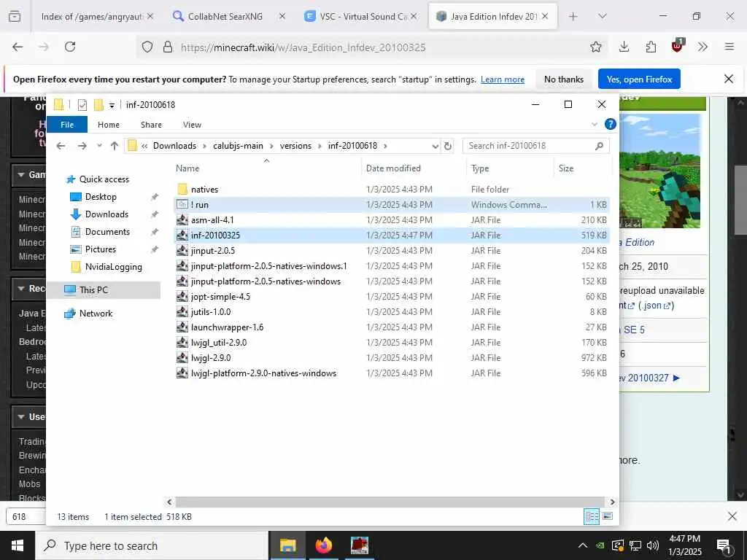Bookmark this page with the star icon
Image resolution: width=747 pixels, height=560 pixels.
click(x=595, y=47)
